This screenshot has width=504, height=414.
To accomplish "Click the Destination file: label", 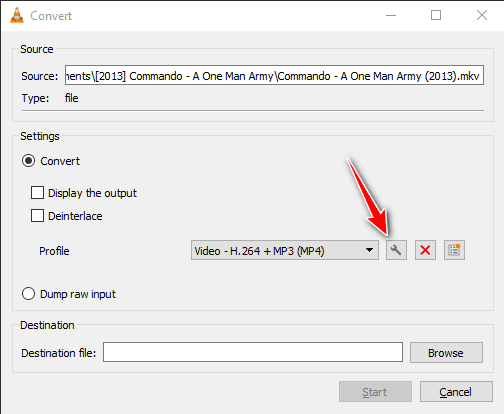I will [59, 353].
